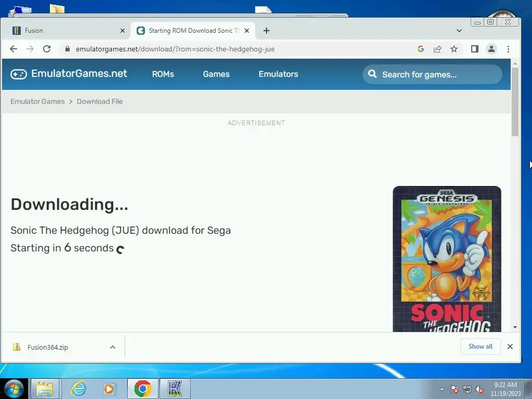The height and width of the screenshot is (399, 532).
Task: Show all downloads
Action: click(480, 347)
